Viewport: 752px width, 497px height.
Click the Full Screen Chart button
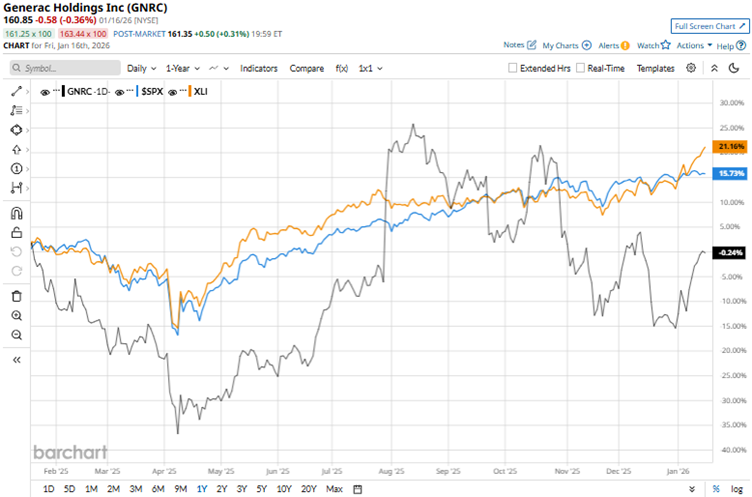[709, 26]
